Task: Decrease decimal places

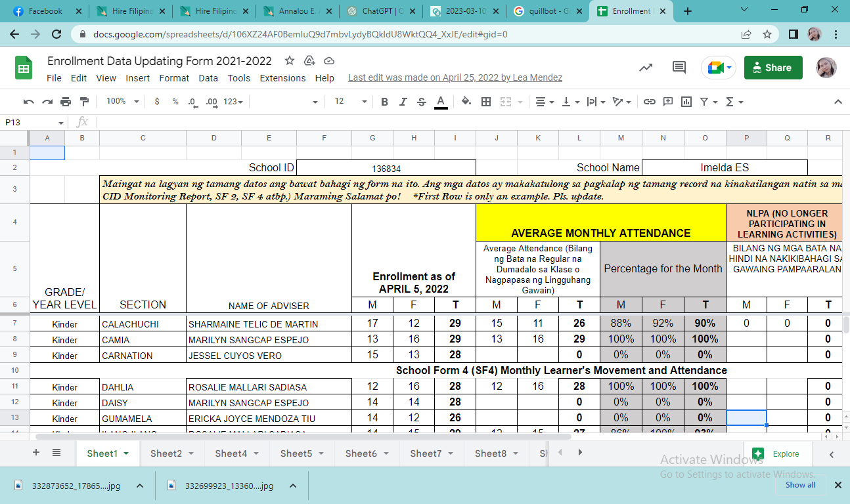Action: [192, 102]
